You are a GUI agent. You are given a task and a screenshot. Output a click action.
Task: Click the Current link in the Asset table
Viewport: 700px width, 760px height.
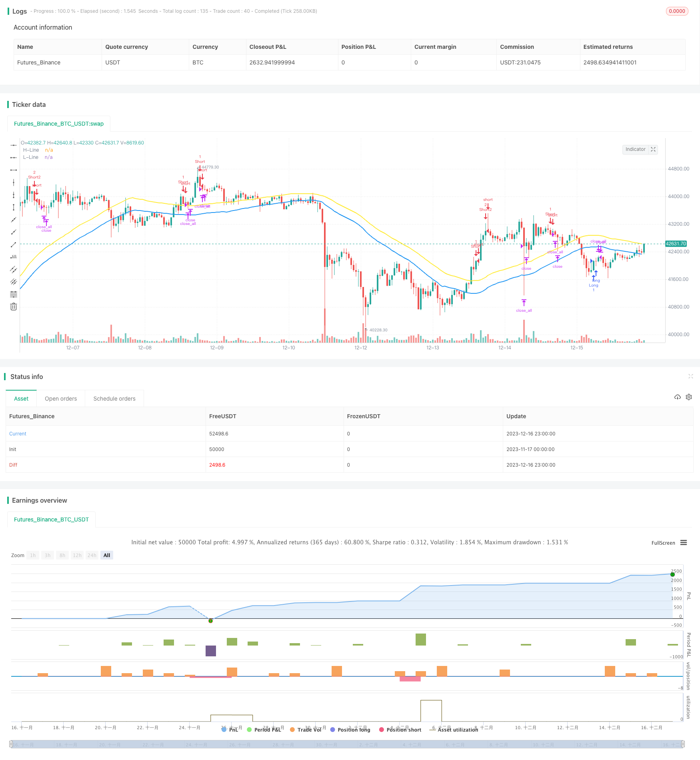pyautogui.click(x=18, y=433)
